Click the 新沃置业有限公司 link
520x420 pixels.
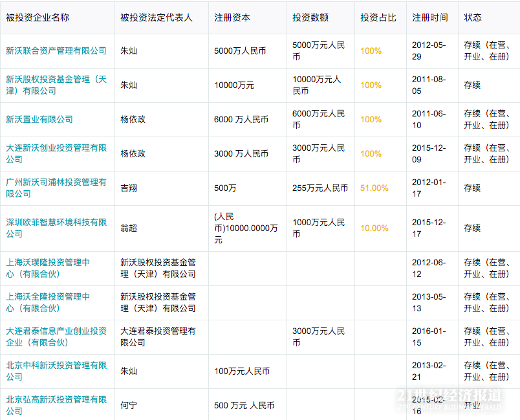(x=39, y=119)
